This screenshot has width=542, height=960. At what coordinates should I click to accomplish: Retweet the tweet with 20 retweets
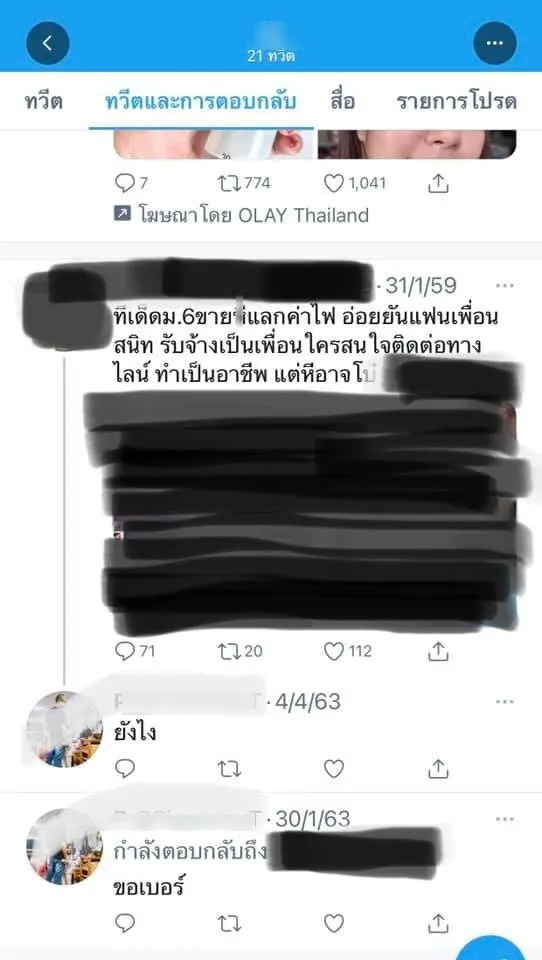click(x=228, y=651)
